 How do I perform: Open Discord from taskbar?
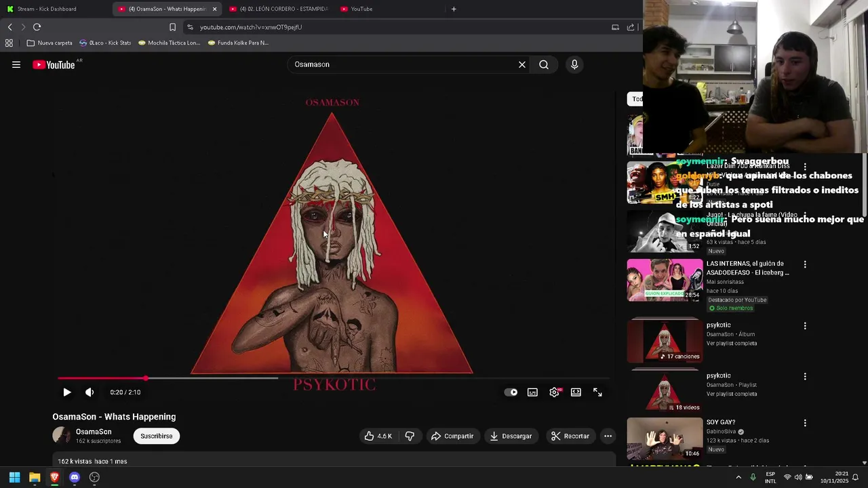tap(75, 477)
